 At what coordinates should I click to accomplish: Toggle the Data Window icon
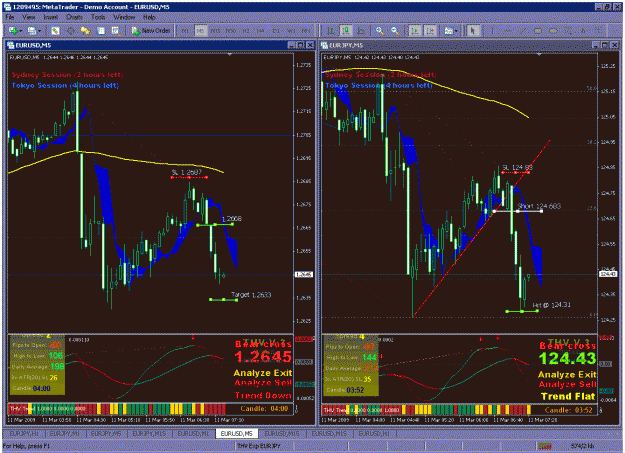tap(71, 31)
